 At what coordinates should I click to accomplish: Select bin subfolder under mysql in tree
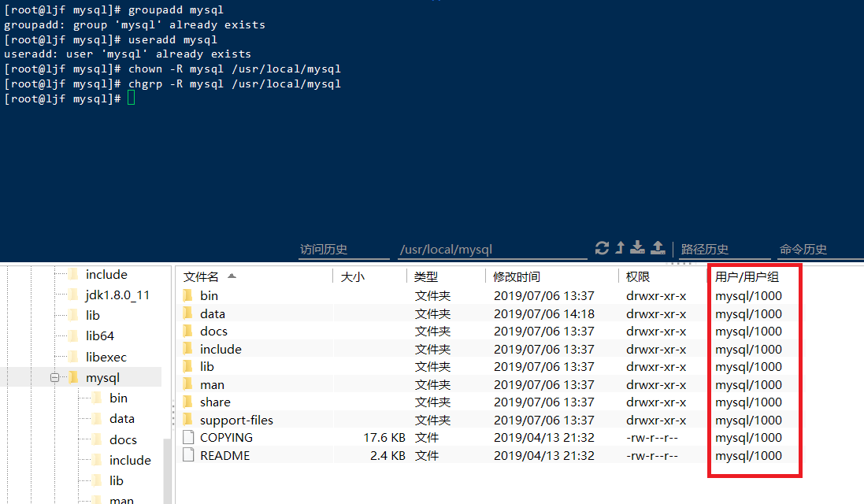pyautogui.click(x=118, y=398)
